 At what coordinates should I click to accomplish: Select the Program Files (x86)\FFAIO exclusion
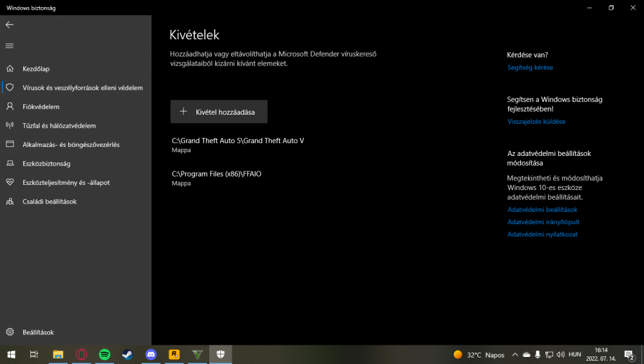216,178
